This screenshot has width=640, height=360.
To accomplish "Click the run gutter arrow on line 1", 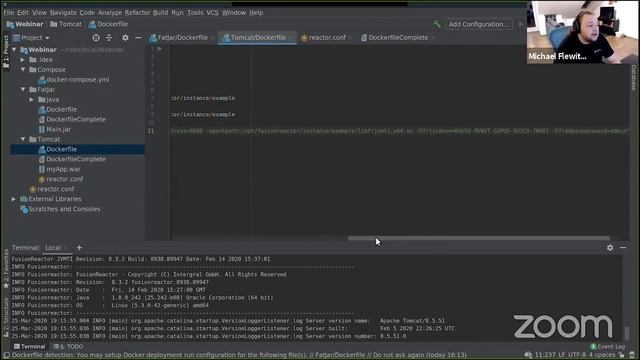I will tap(160, 49).
